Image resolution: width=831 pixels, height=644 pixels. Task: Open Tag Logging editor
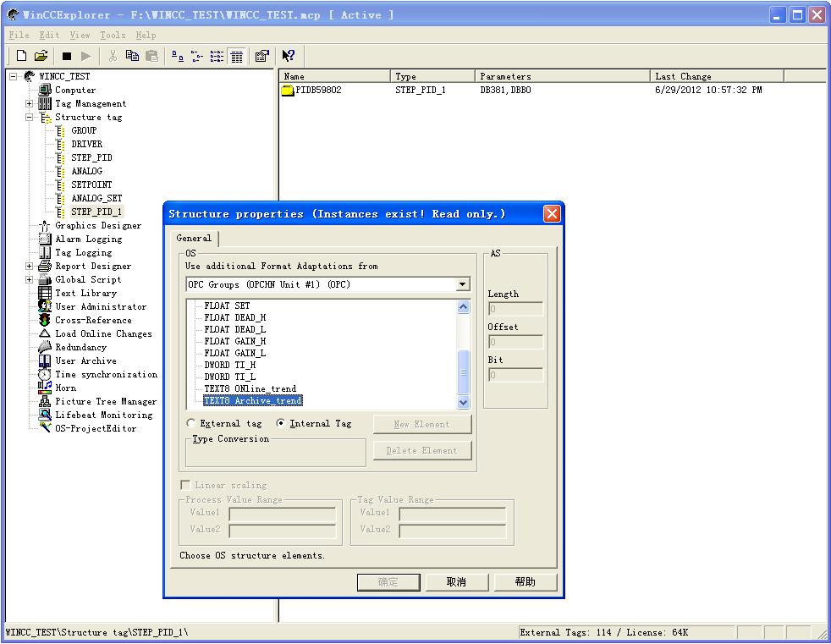(83, 252)
